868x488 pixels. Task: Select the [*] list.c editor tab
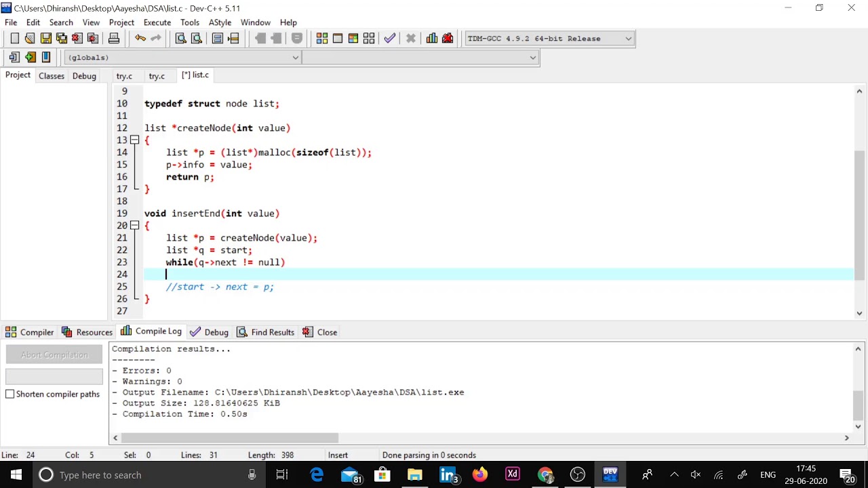(x=195, y=75)
